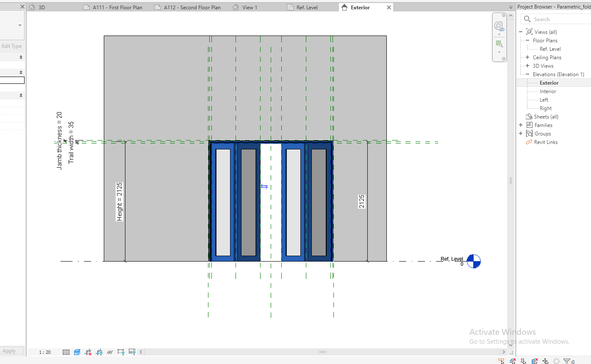Screen dimensions: 591x364
Task: Toggle Select Links in status bar
Action: (x=502, y=361)
